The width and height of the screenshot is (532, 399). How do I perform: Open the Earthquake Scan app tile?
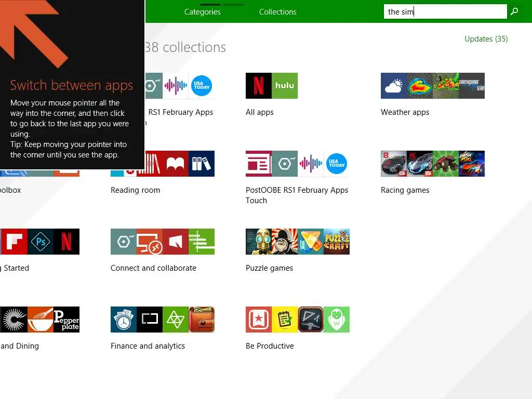tap(472, 86)
